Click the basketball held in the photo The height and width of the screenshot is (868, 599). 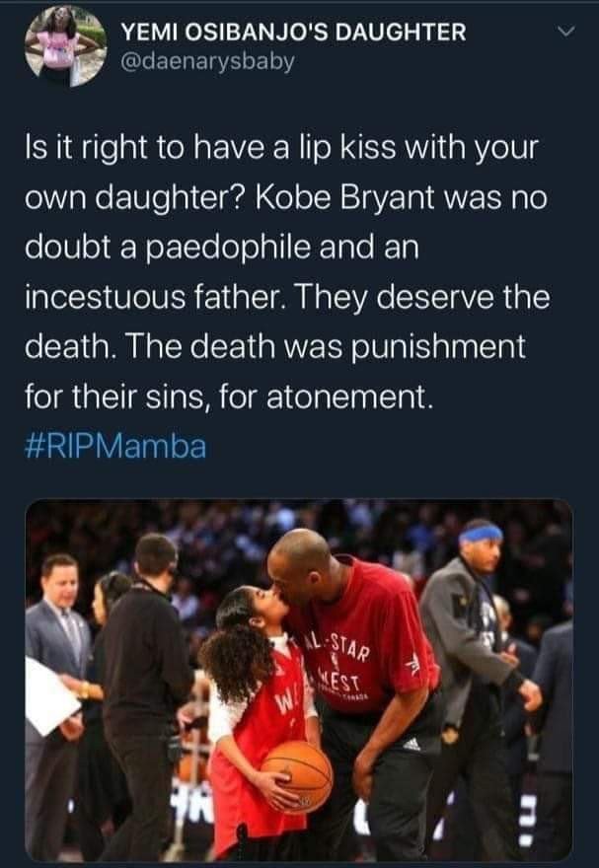297,776
